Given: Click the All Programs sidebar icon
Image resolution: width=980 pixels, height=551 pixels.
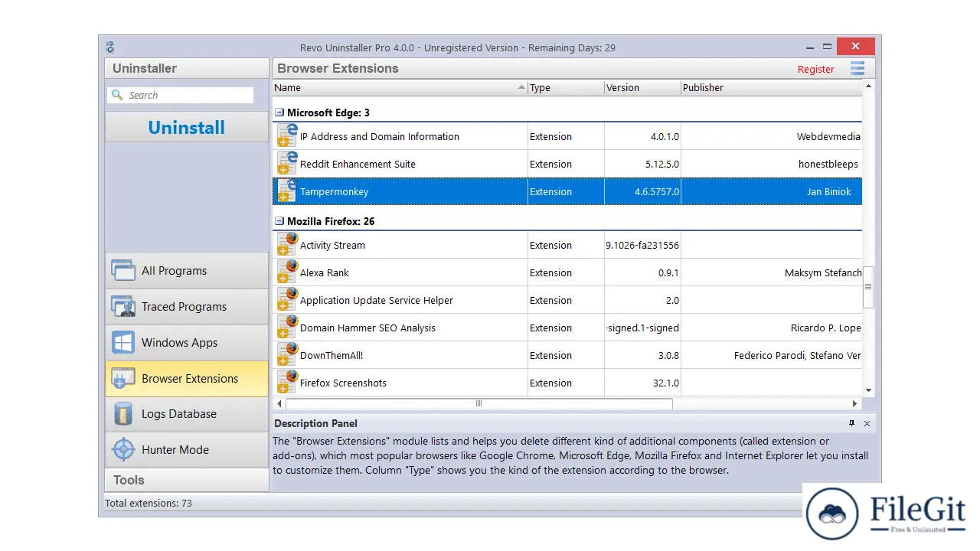Looking at the screenshot, I should [x=123, y=270].
